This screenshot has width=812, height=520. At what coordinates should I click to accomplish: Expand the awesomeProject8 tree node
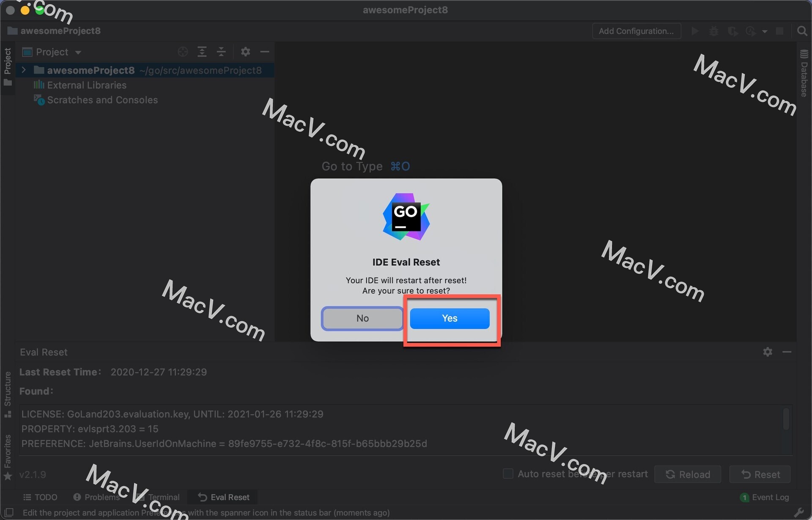tap(24, 70)
